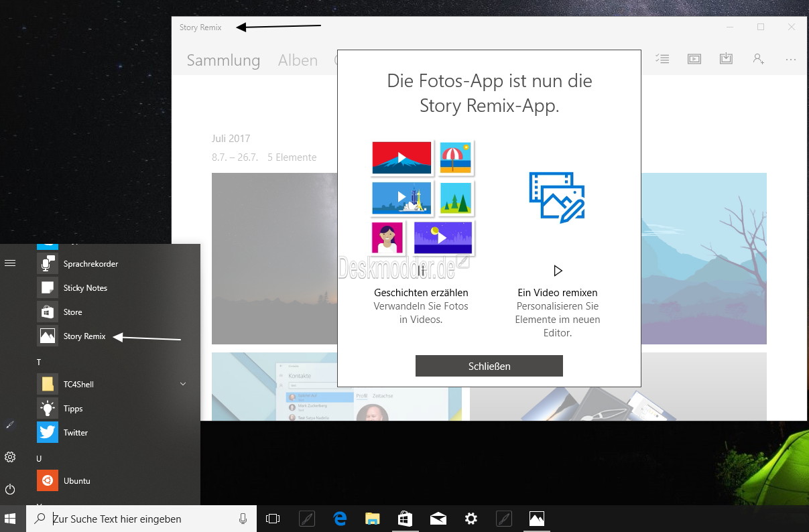Image resolution: width=809 pixels, height=532 pixels.
Task: Expand the TC4Shell chevron in Start menu
Action: coord(183,384)
